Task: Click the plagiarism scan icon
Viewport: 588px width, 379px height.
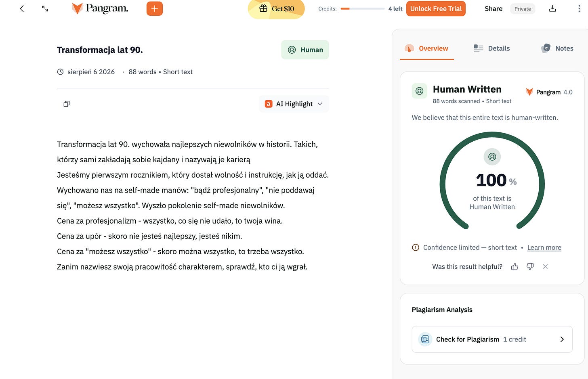Action: (x=425, y=339)
